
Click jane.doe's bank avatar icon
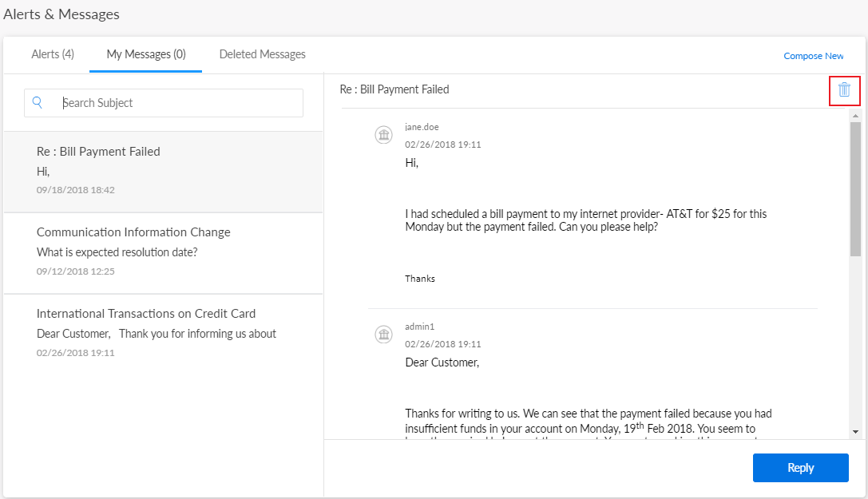383,135
